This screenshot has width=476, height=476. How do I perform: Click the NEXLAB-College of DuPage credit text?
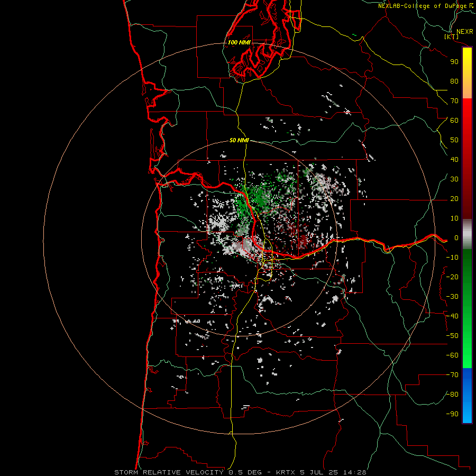(x=422, y=6)
